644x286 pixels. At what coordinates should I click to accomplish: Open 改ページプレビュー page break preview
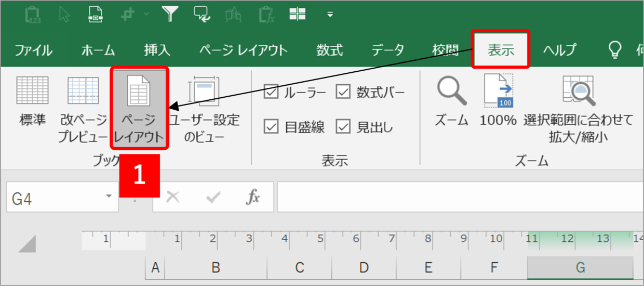83,109
